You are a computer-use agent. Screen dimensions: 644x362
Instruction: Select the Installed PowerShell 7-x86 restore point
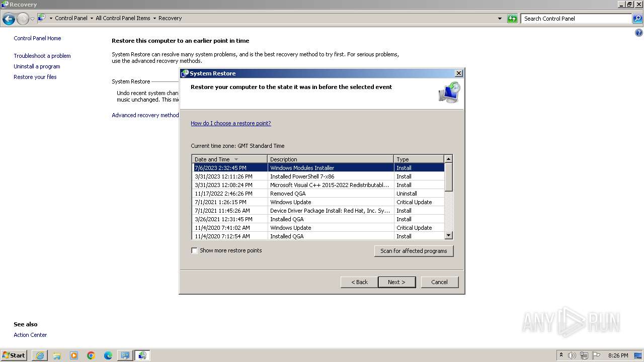pyautogui.click(x=318, y=176)
